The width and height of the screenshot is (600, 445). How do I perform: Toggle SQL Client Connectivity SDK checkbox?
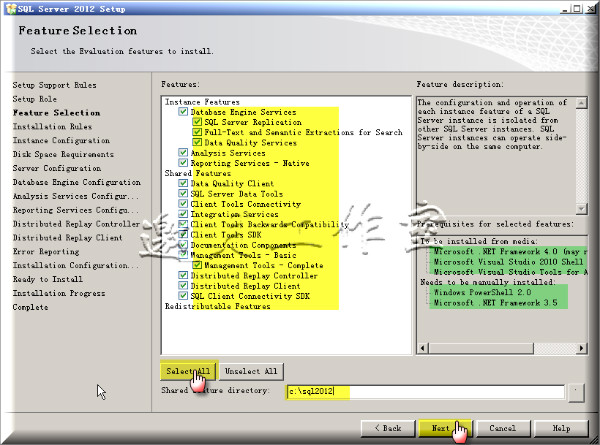[183, 296]
